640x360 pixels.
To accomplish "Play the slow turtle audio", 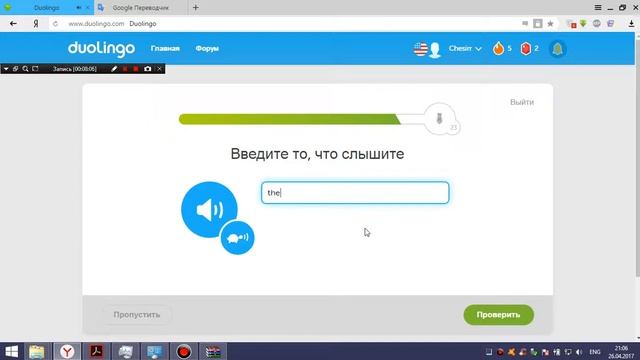I will (237, 238).
